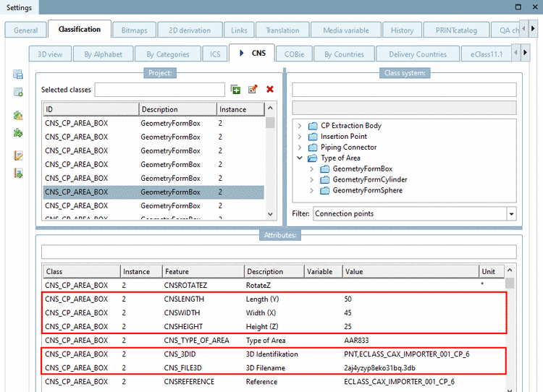Viewport: 543px width, 392px height.
Task: Click the Selected classes input field
Action: tap(159, 90)
